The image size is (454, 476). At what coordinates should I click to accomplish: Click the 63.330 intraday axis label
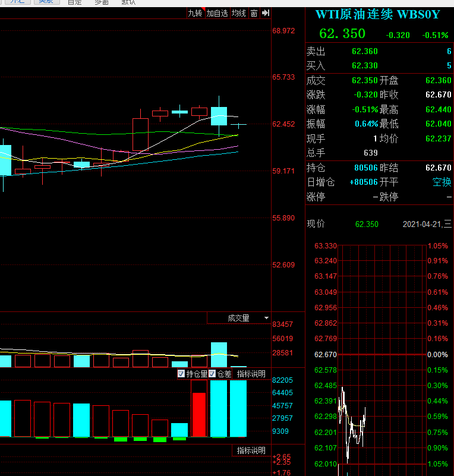pos(326,246)
